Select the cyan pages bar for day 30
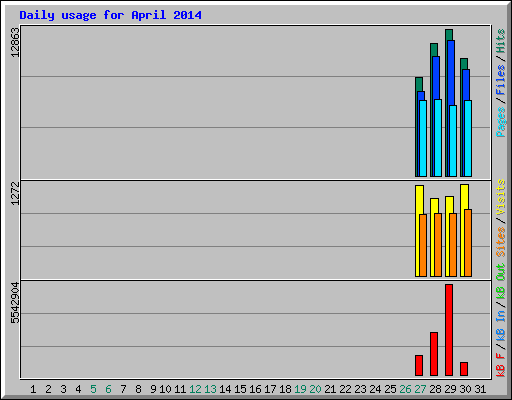The image size is (512, 400). [x=468, y=138]
